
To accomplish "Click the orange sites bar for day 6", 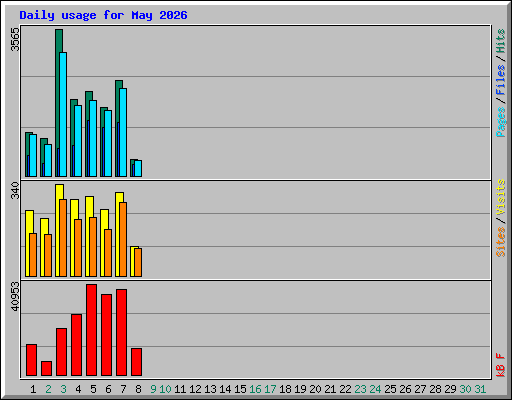I will pos(108,253).
